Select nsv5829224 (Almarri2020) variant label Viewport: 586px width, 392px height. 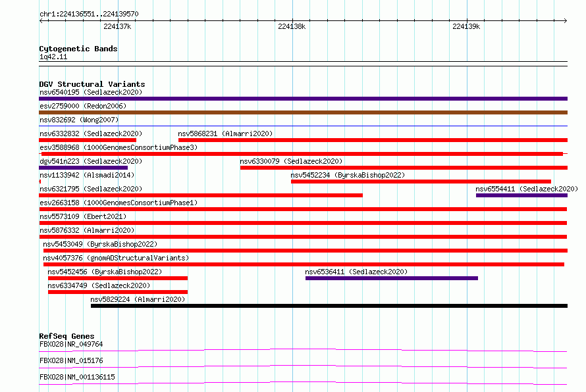click(x=138, y=299)
